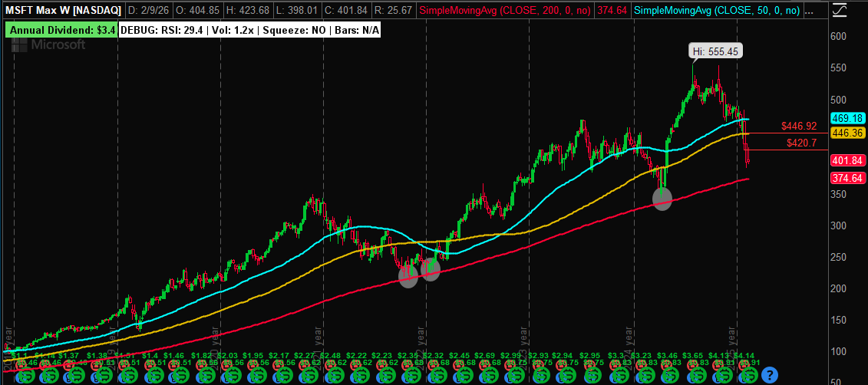Click the red 401.84 last price axis bubble
The height and width of the screenshot is (385, 868).
click(847, 160)
